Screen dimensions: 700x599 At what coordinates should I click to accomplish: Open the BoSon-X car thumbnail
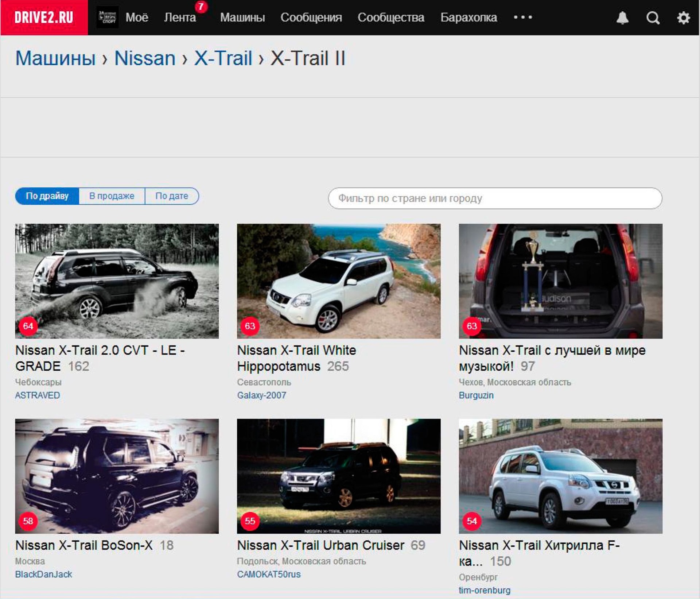(x=117, y=476)
